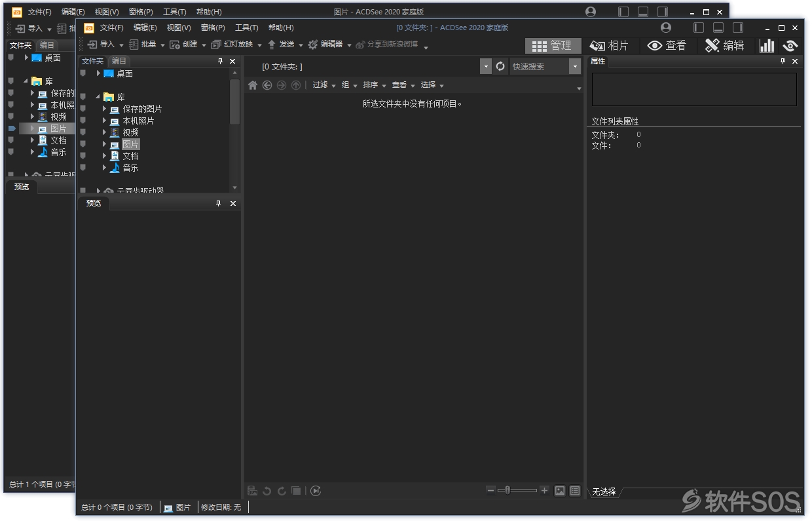Click the zoom out minus button

[x=490, y=490]
